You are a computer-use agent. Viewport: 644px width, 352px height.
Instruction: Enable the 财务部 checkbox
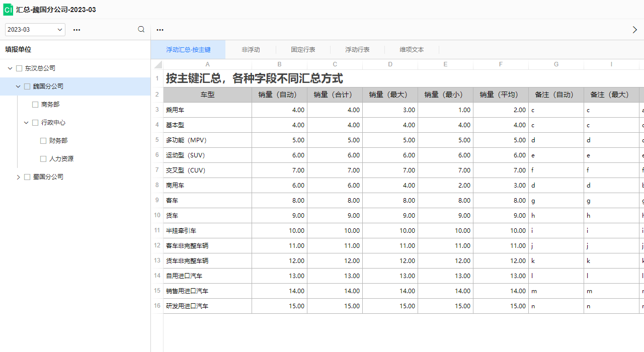pos(43,140)
